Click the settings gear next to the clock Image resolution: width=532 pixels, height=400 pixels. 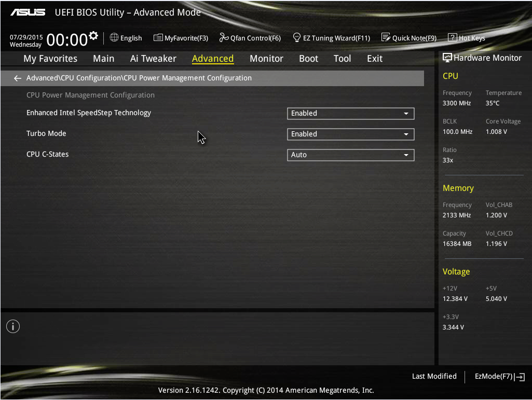93,35
